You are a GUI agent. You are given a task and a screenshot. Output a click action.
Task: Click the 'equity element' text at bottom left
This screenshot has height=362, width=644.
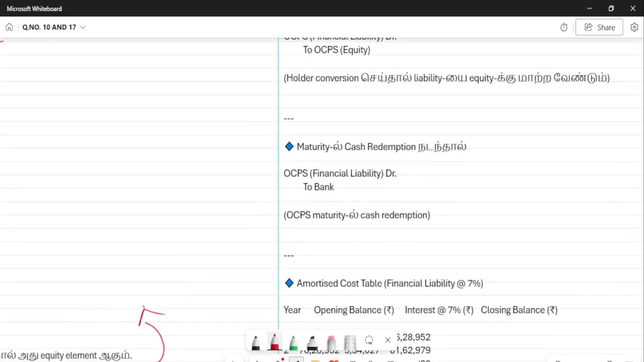click(68, 355)
